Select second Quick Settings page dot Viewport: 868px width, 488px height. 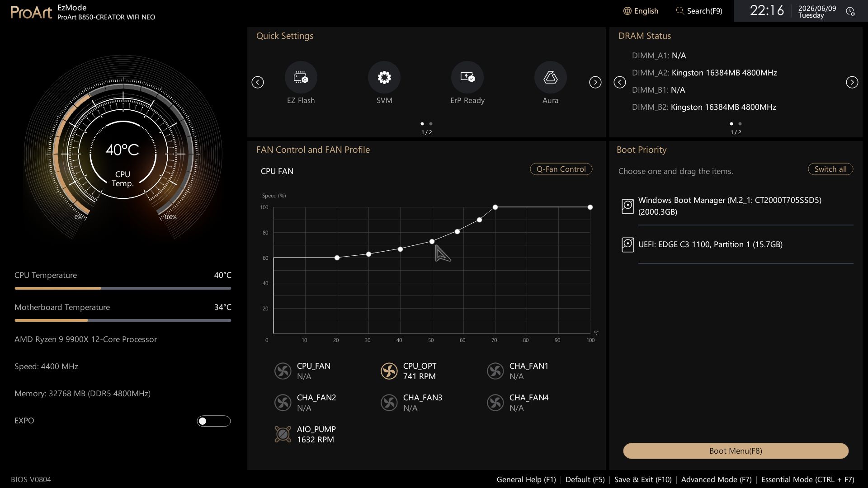(431, 124)
